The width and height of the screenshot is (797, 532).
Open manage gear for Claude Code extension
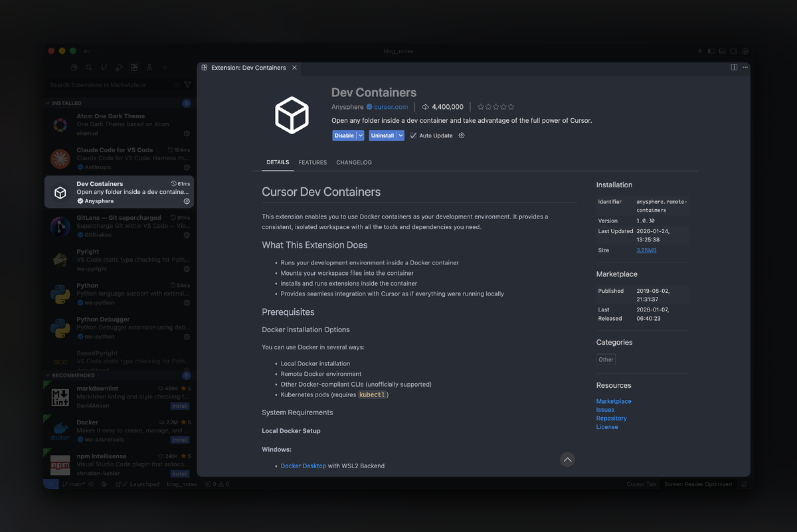(187, 167)
